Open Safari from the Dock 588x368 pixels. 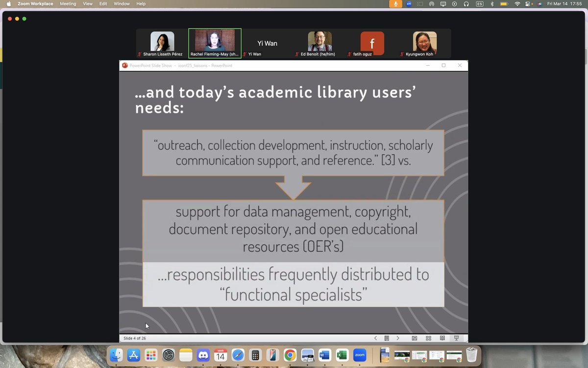pos(238,355)
